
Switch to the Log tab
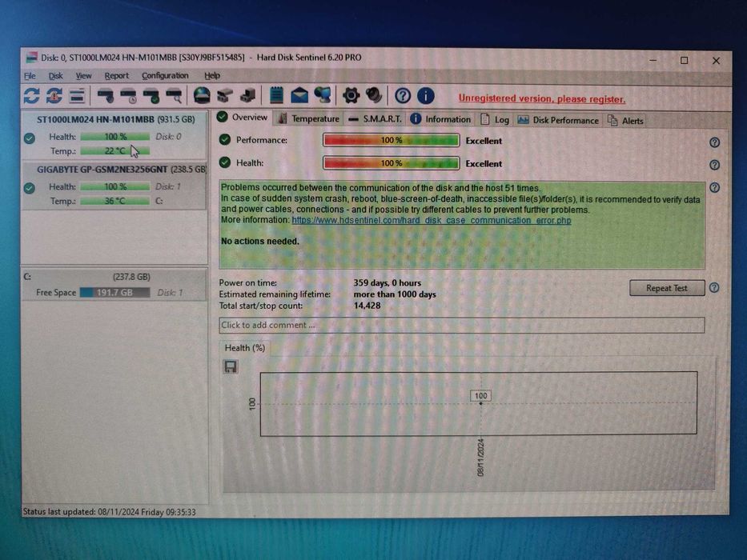point(495,120)
